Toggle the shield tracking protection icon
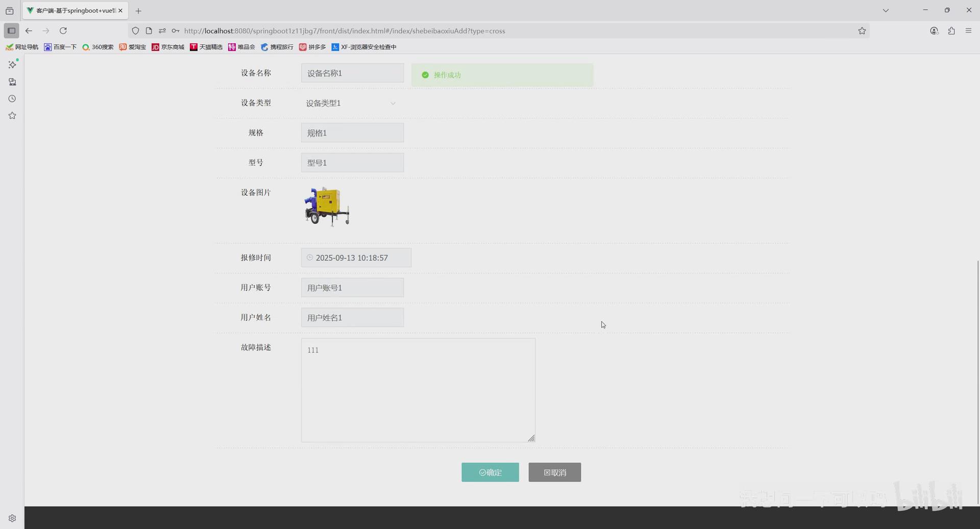The image size is (980, 529). click(x=135, y=31)
